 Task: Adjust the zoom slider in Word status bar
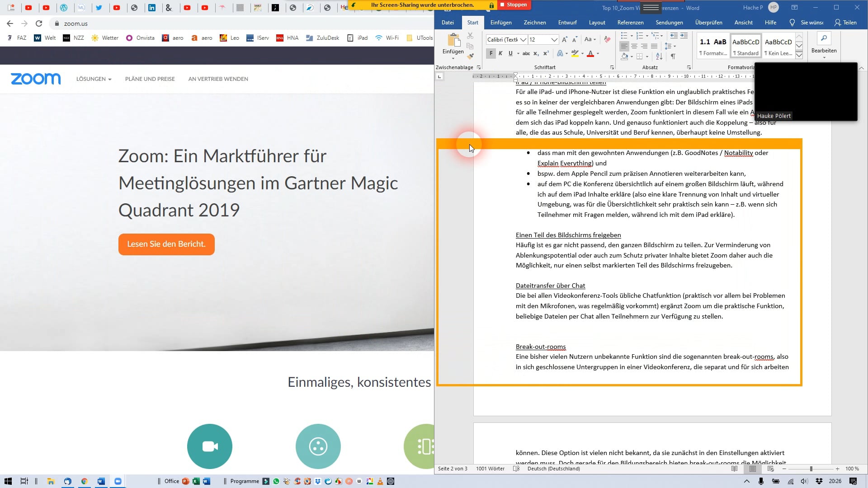pyautogui.click(x=811, y=469)
